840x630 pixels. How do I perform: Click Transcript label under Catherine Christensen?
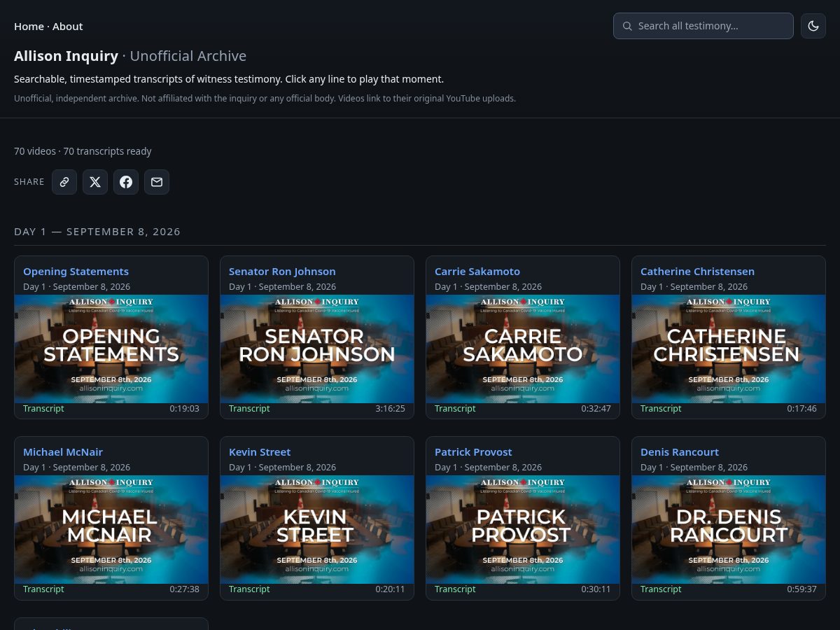(x=661, y=409)
